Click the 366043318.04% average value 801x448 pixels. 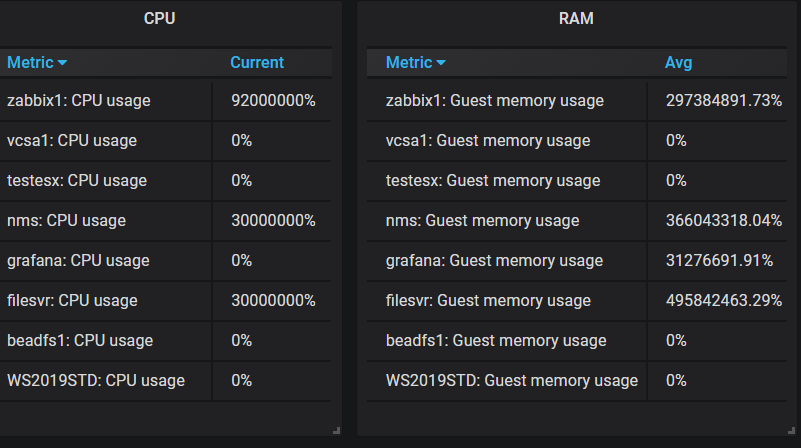point(723,221)
